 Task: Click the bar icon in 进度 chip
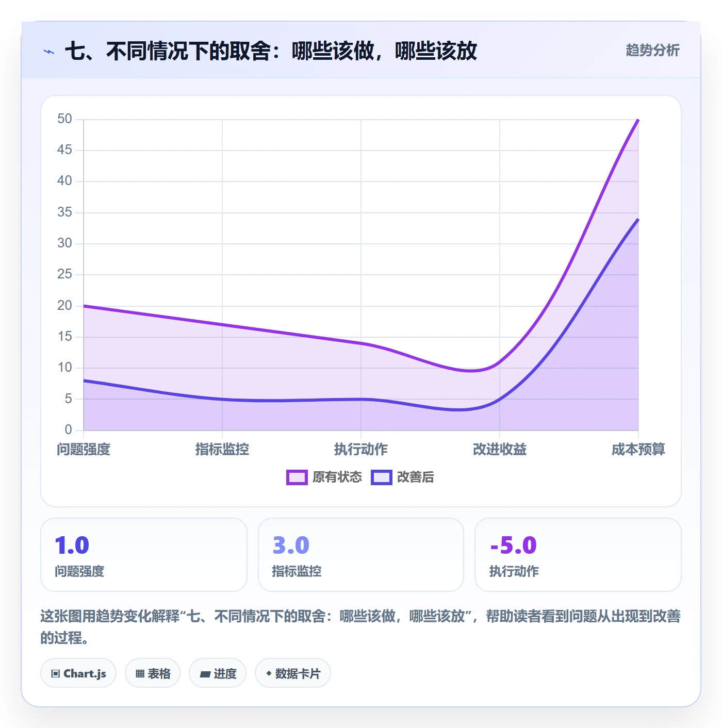pos(205,674)
